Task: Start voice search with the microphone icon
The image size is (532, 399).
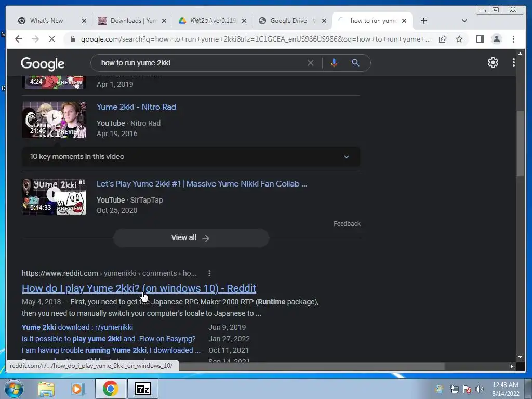Action: 334,63
